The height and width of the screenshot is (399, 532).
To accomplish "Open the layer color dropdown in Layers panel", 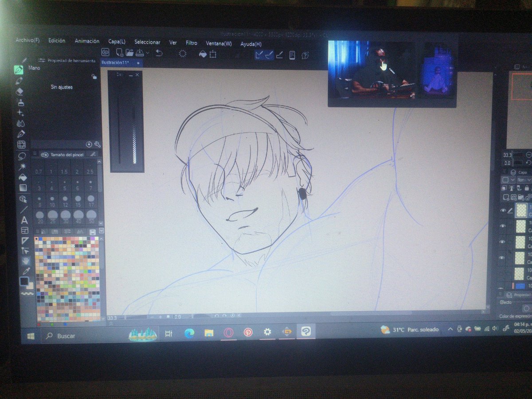I will point(508,180).
